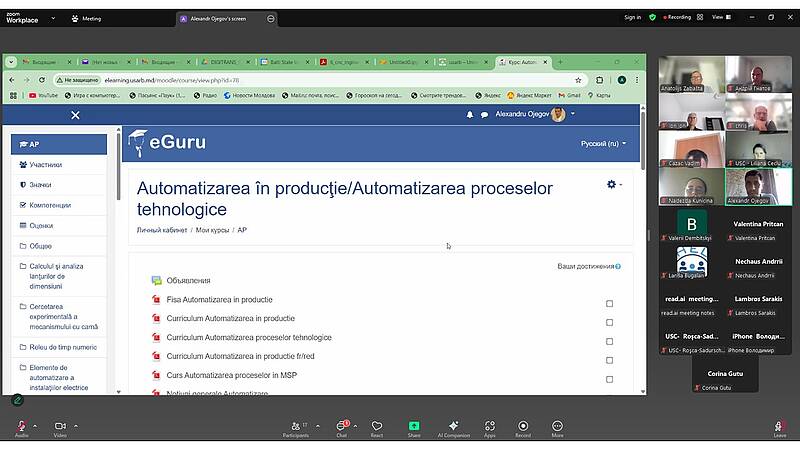The width and height of the screenshot is (800, 450).
Task: Check box for Curriculum Automatizarea in productie fr/red
Action: click(609, 360)
